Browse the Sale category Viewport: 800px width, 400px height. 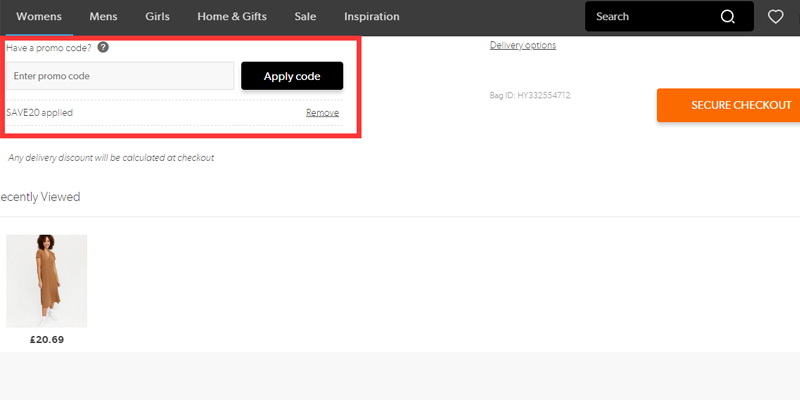click(x=307, y=17)
